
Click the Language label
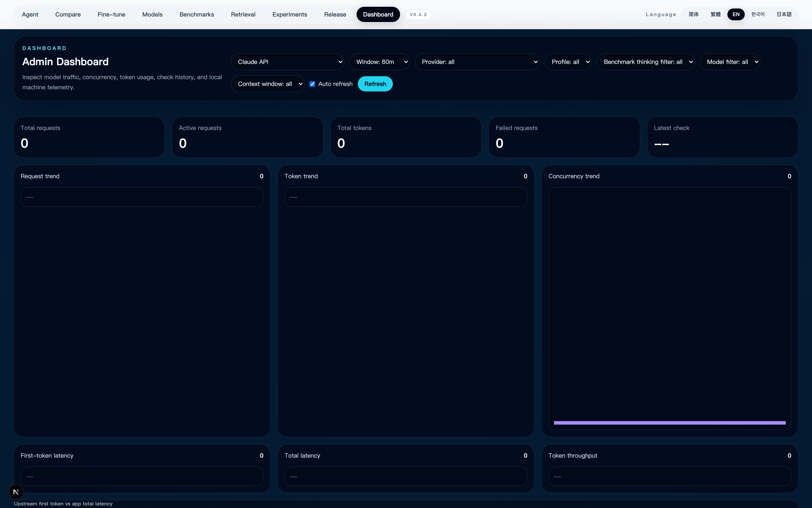661,14
